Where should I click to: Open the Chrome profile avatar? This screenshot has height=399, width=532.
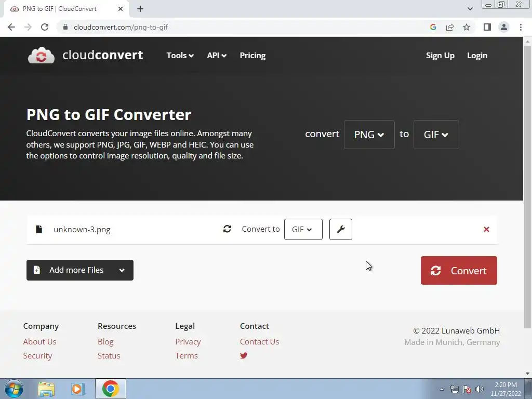point(504,27)
